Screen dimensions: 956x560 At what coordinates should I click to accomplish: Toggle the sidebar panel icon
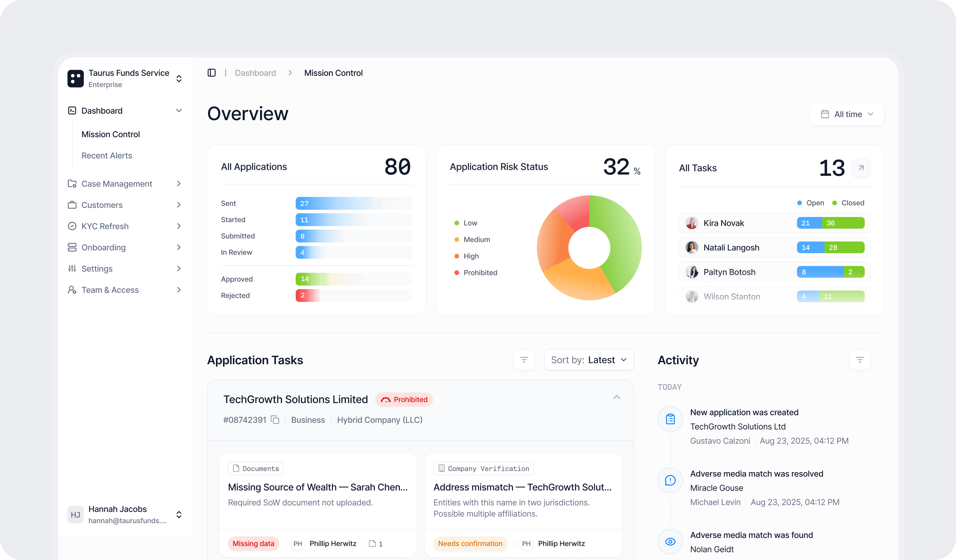point(212,73)
